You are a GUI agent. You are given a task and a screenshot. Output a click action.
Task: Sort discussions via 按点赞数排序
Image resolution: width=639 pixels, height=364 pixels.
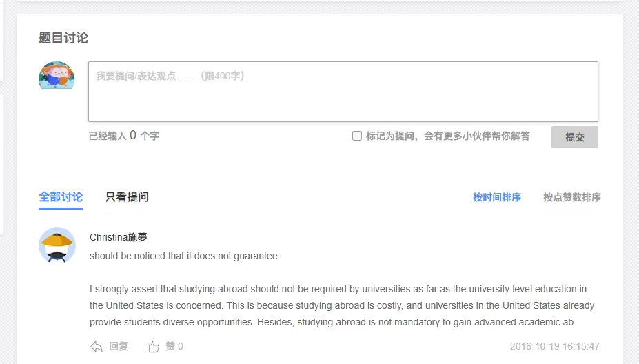(x=572, y=198)
